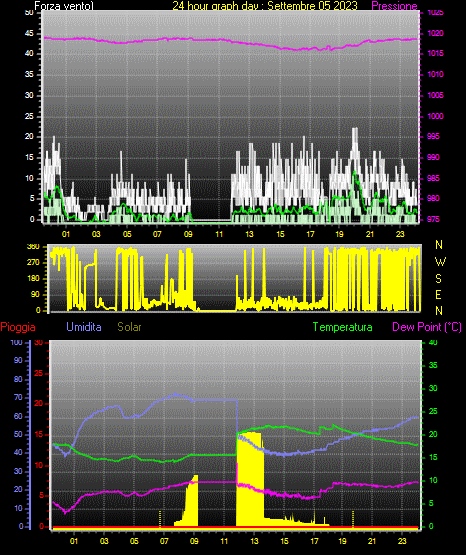Click hour '21' under the wind chart
This screenshot has height=555, width=466.
coord(370,234)
